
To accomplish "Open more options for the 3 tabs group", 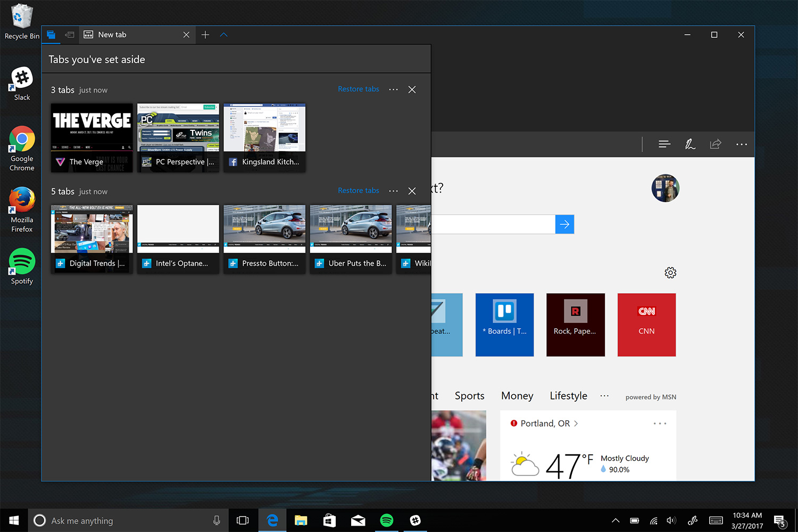I will (x=394, y=89).
